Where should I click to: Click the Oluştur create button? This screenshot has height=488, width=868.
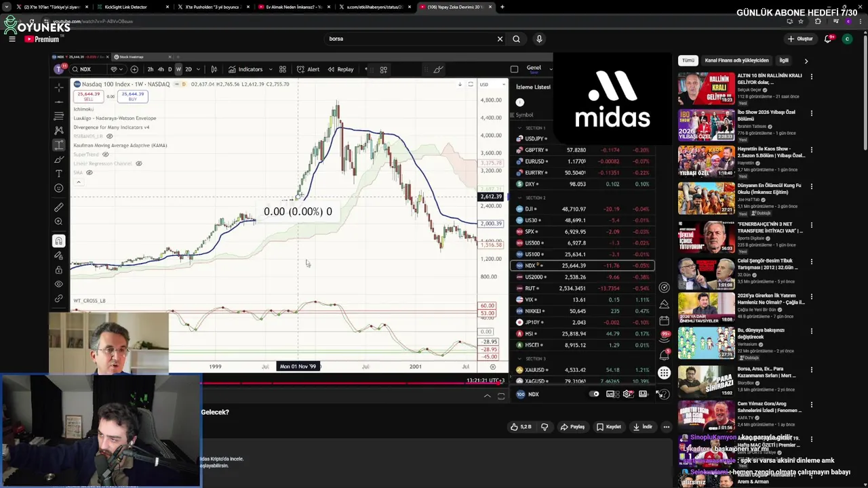[x=800, y=39]
